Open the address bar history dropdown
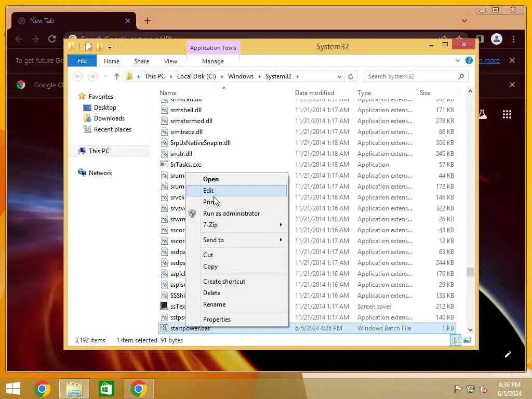 (339, 77)
